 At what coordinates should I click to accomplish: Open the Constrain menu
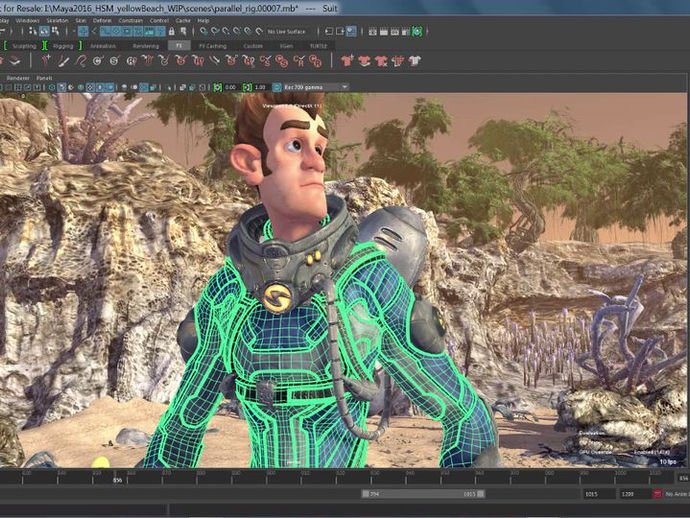point(131,20)
